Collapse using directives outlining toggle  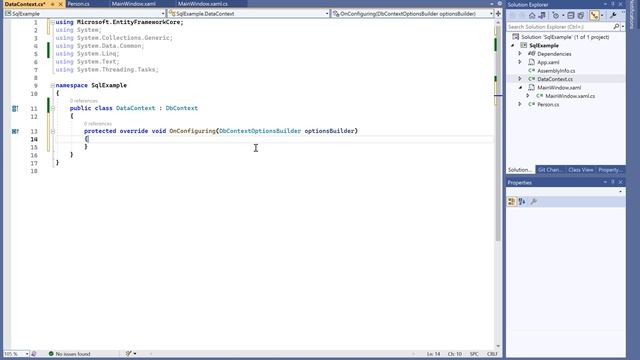click(53, 22)
